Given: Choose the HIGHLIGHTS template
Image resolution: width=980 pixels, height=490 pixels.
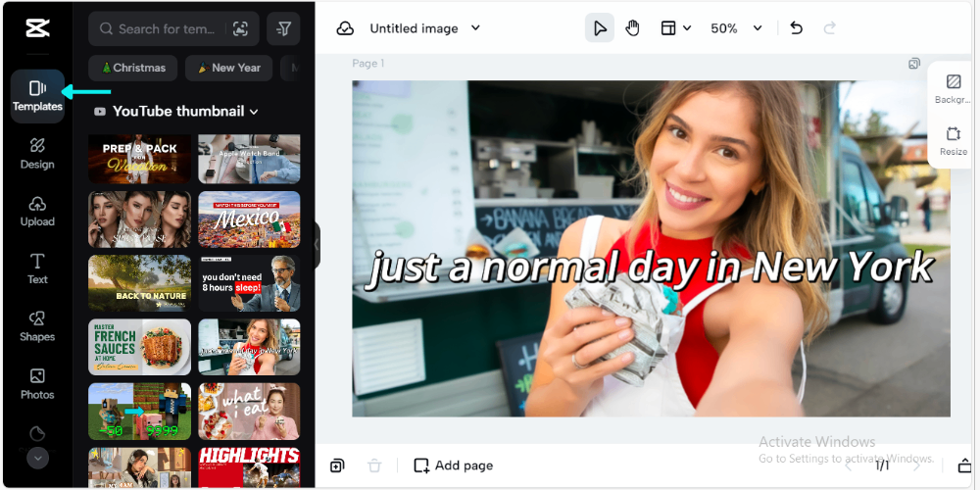Looking at the screenshot, I should [249, 466].
